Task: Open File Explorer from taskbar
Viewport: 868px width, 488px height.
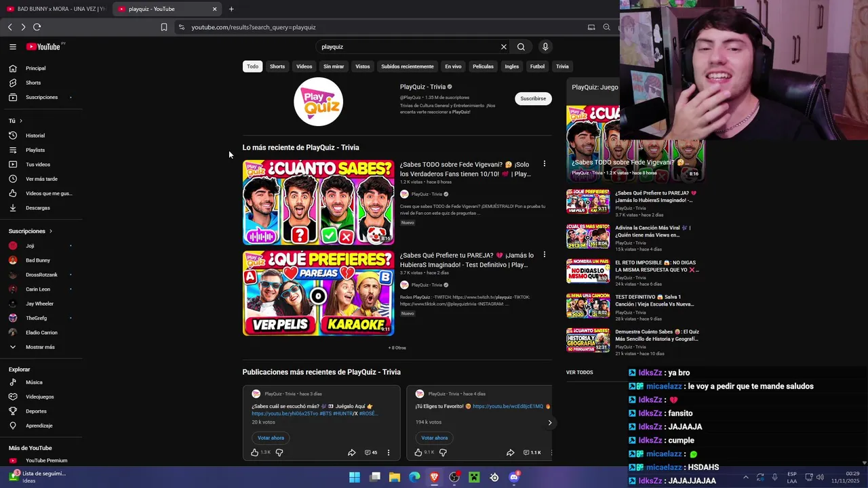Action: (395, 477)
